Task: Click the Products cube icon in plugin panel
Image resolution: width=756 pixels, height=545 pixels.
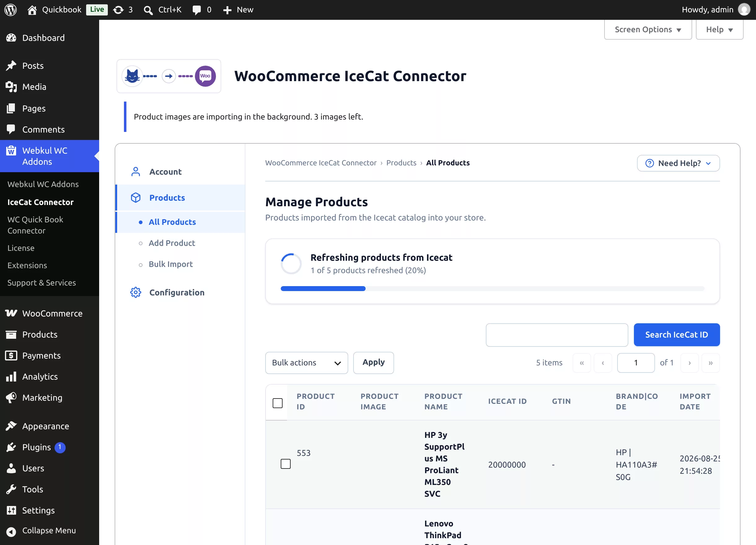Action: (x=136, y=198)
